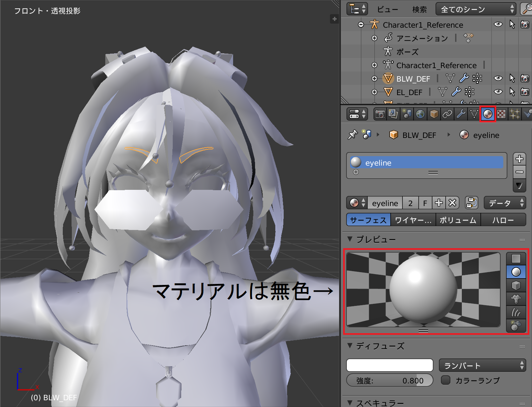
Task: Toggle the pin icon in properties context
Action: pos(353,135)
